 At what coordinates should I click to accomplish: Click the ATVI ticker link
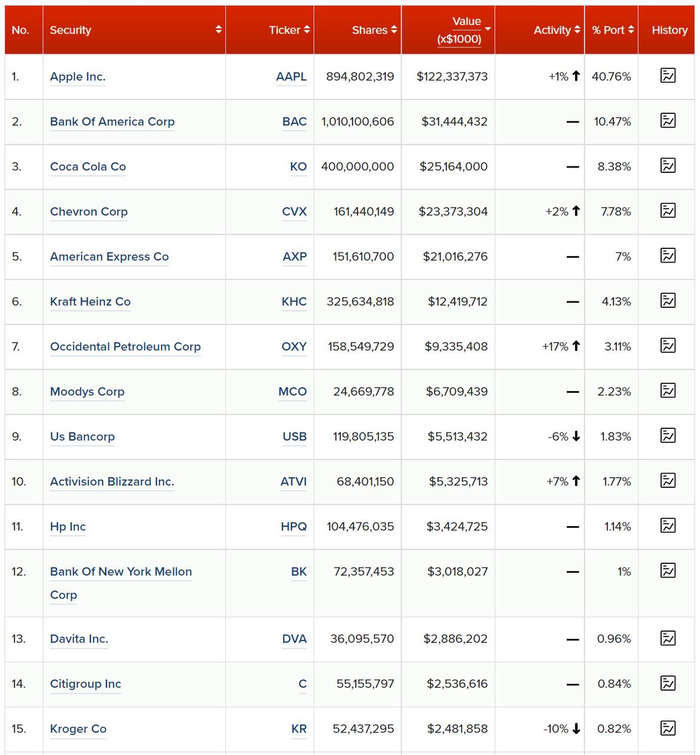294,481
